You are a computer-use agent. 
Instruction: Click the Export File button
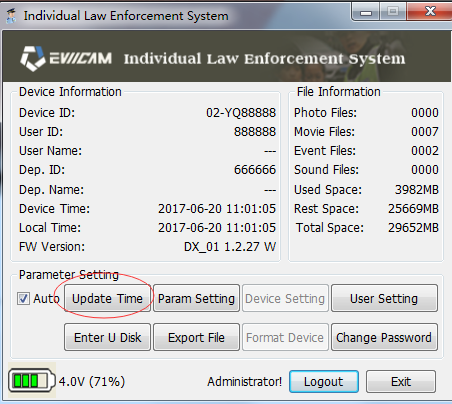click(196, 337)
